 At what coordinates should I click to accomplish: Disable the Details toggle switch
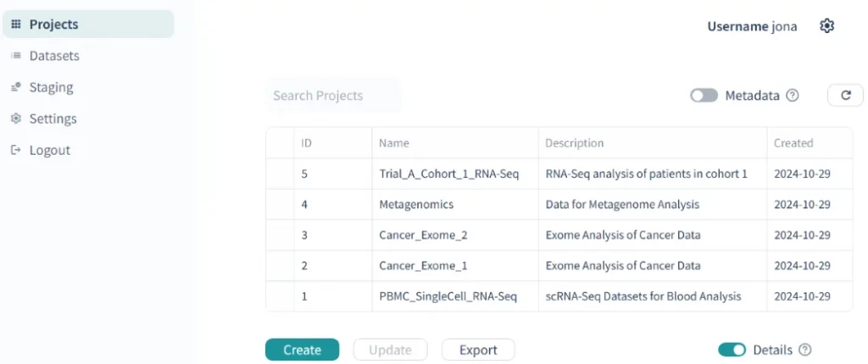(x=732, y=350)
